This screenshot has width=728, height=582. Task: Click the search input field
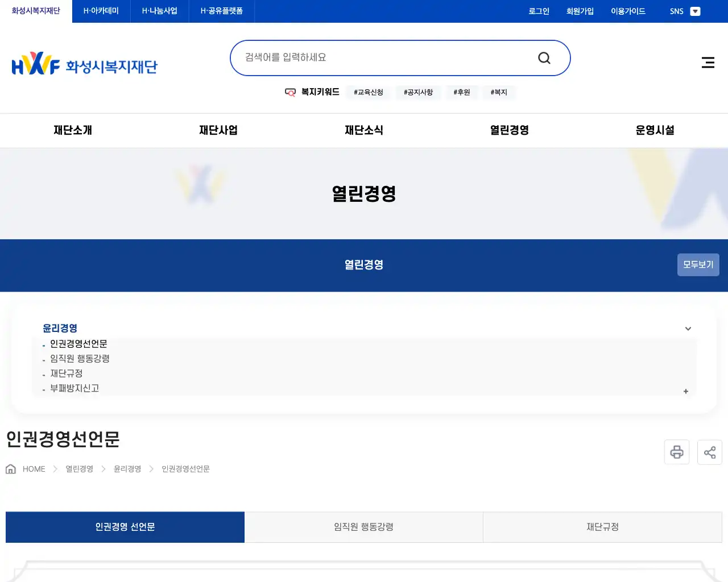point(370,57)
